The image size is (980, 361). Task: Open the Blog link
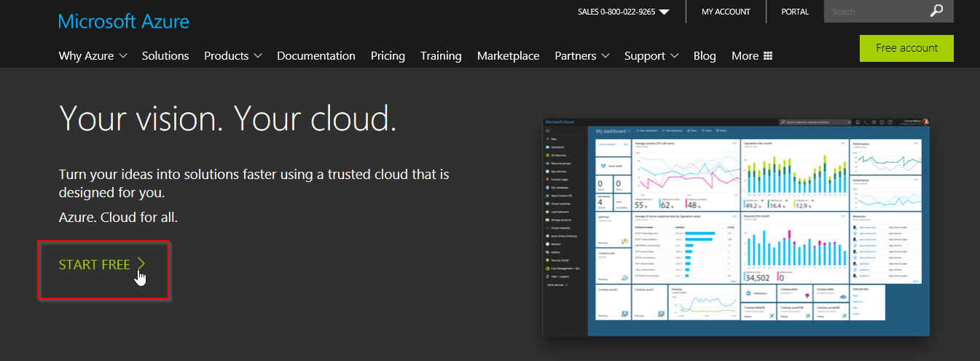tap(705, 56)
